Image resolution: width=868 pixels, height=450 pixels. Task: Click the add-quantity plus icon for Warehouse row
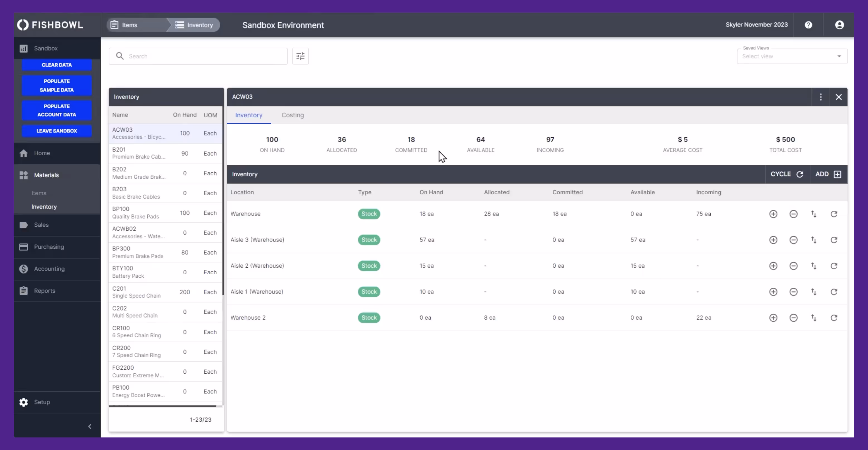click(773, 214)
